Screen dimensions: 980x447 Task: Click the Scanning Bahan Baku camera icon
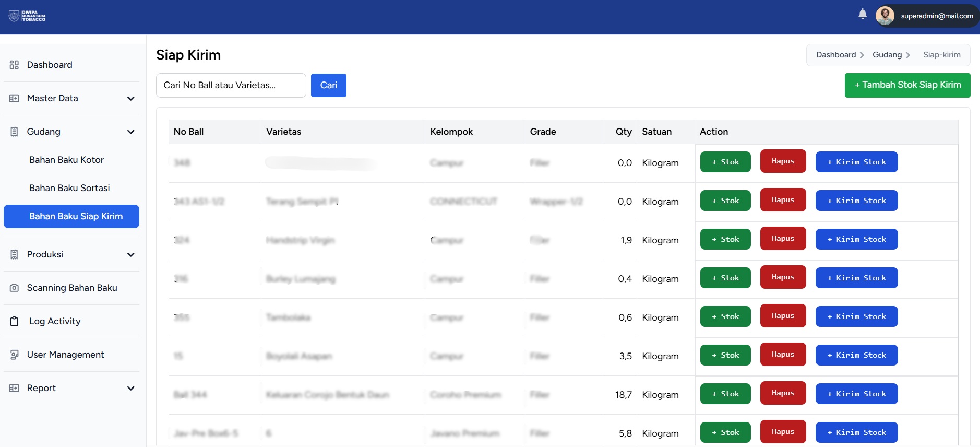14,288
